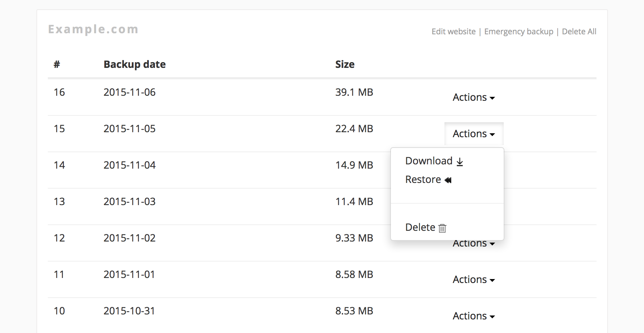Screen dimensions: 644x333
Task: Click the trash can icon
Action: [x=442, y=228]
